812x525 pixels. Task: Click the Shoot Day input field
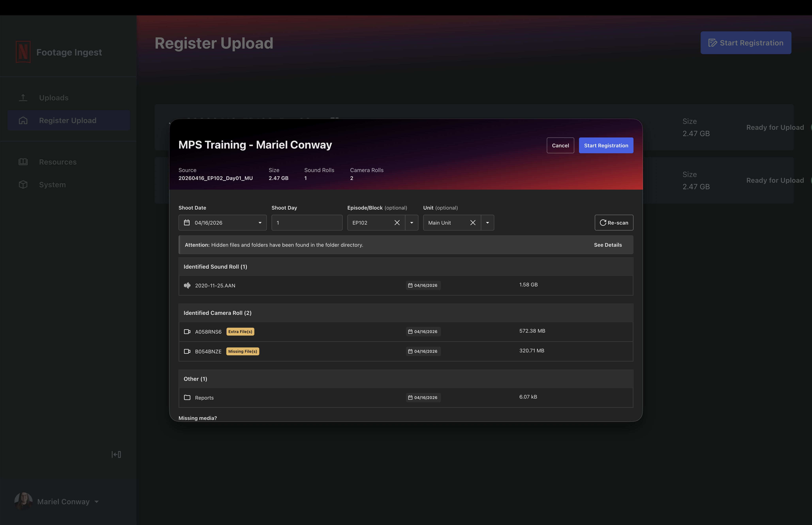307,223
